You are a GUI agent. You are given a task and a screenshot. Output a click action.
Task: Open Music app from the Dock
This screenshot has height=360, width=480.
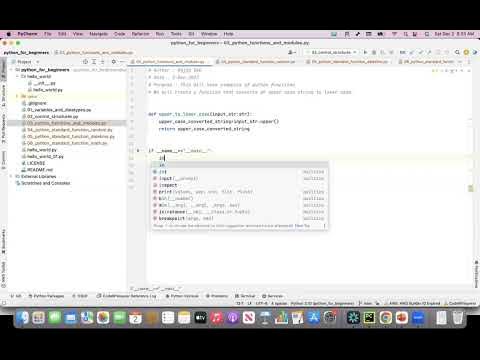(217, 318)
